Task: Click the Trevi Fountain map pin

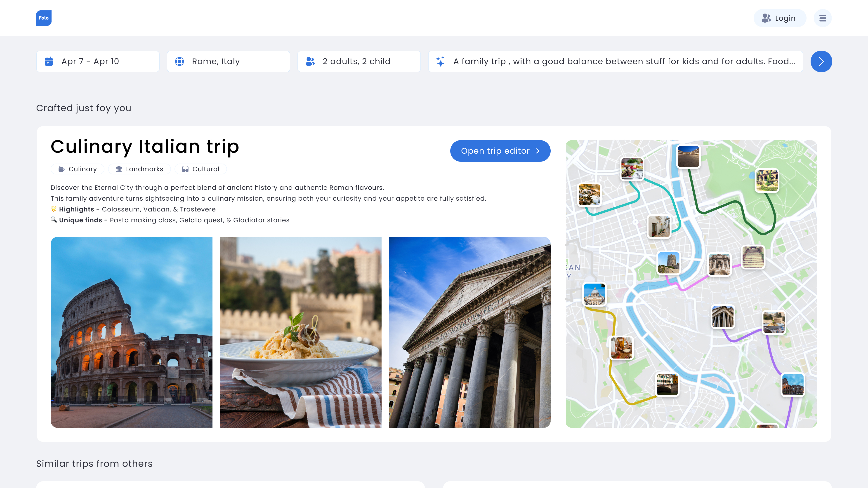Action: 719,264
